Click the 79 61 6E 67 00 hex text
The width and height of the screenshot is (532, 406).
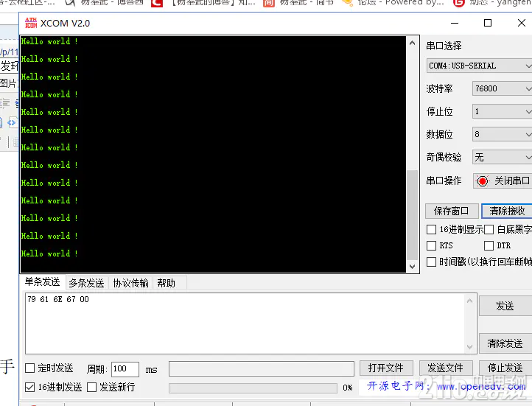click(x=58, y=299)
